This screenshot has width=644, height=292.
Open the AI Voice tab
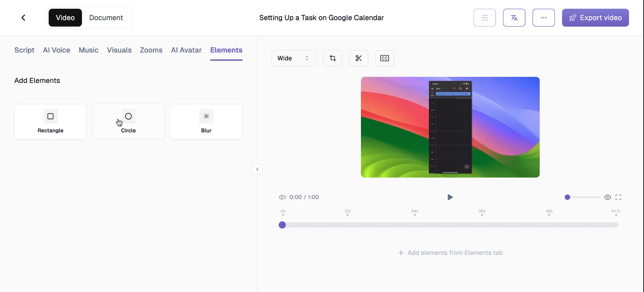pos(56,50)
